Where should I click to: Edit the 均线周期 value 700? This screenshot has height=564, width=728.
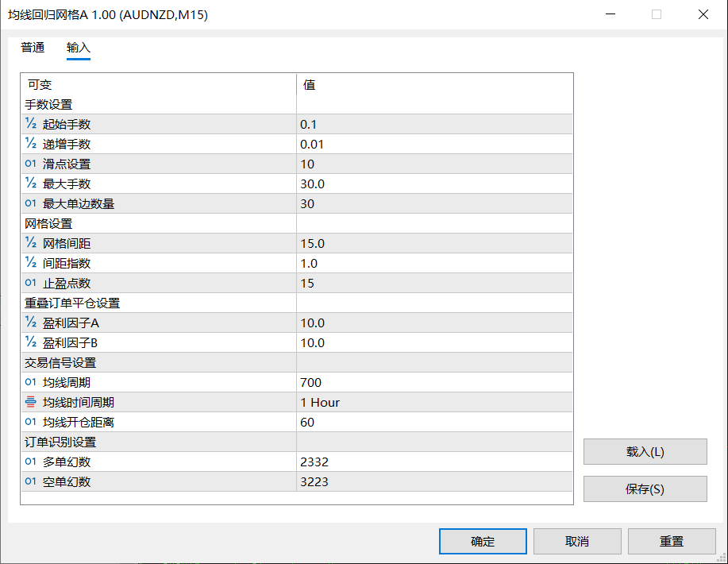[433, 382]
